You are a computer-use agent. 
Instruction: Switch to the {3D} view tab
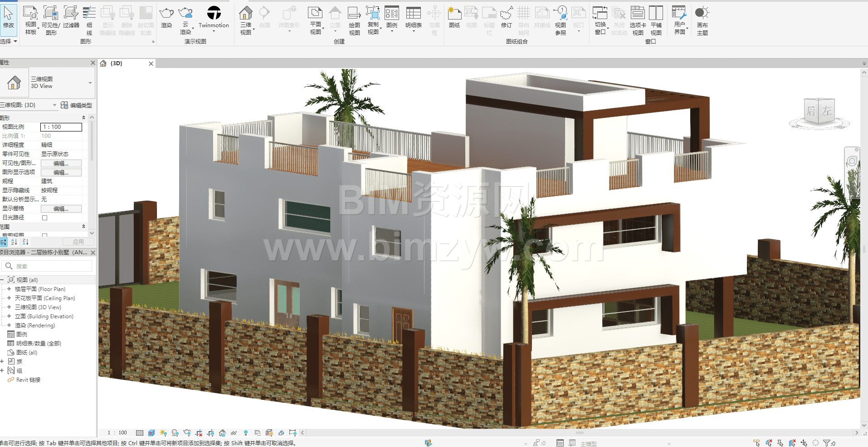pos(117,63)
